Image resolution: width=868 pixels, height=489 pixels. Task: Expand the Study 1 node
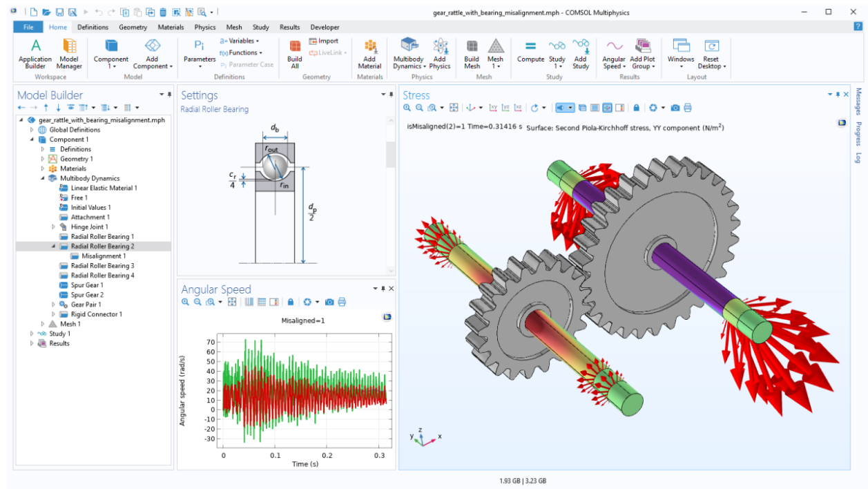click(x=32, y=334)
